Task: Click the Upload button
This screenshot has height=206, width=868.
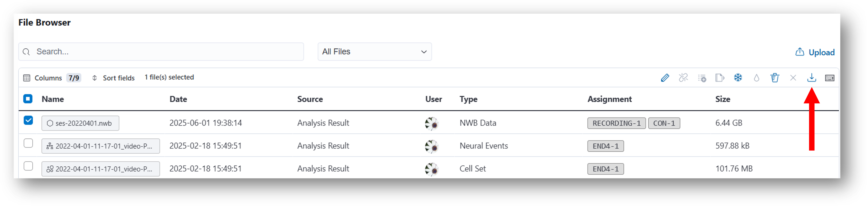Action: pyautogui.click(x=815, y=52)
